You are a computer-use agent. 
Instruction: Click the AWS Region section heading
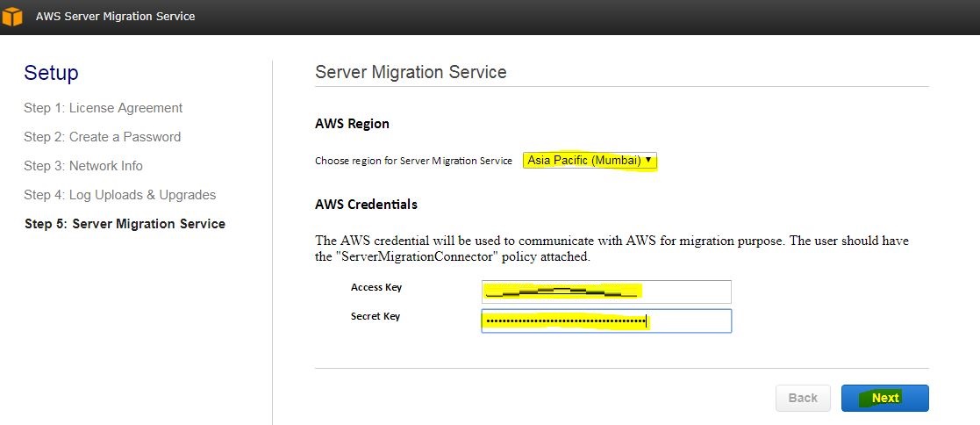pyautogui.click(x=352, y=124)
